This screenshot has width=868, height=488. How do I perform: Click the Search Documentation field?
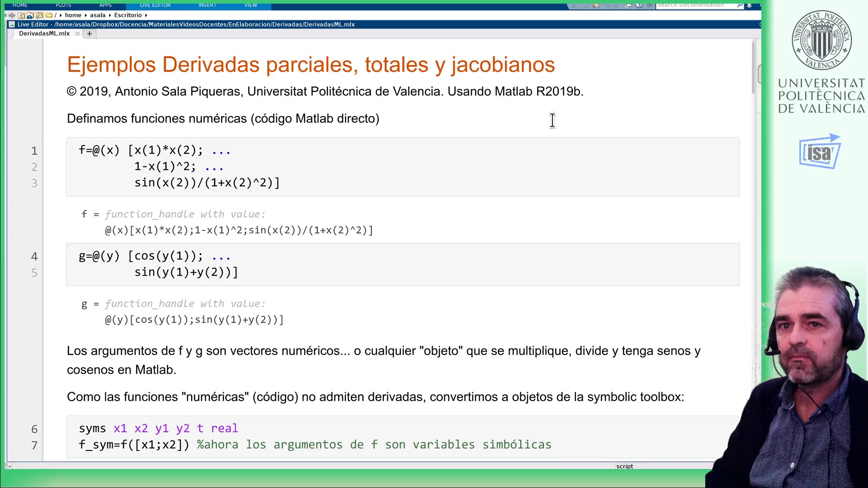click(695, 5)
